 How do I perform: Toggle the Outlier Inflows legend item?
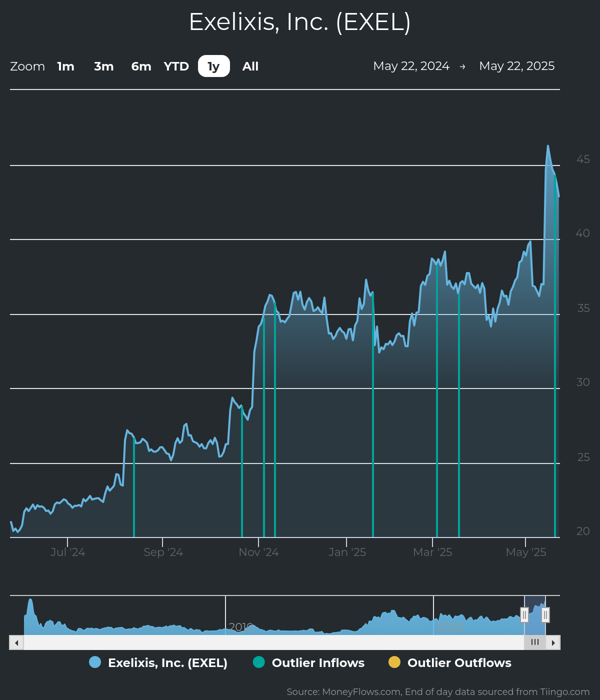coord(308,662)
